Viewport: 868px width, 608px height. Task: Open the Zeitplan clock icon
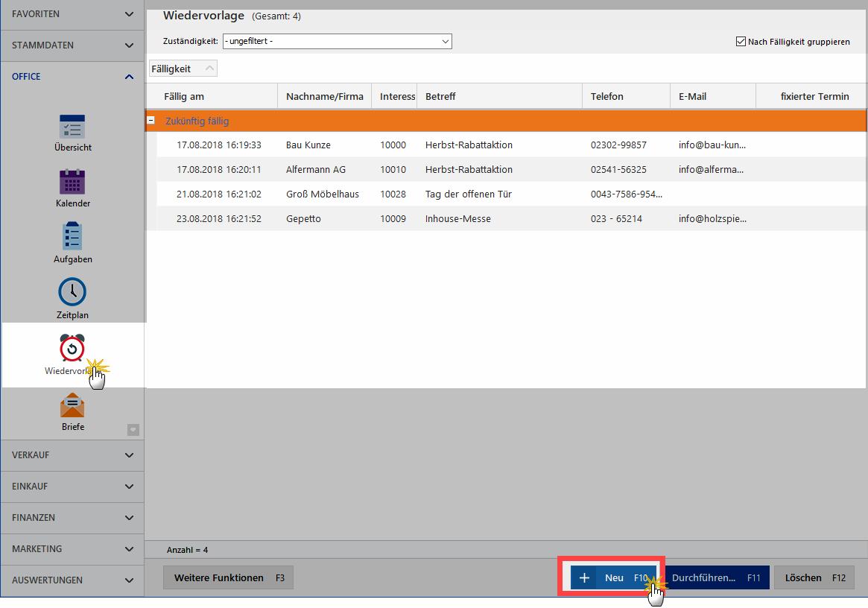(x=72, y=292)
